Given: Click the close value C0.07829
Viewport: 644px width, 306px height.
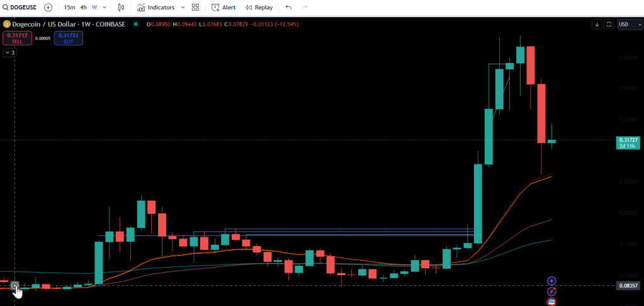Looking at the screenshot, I should click(235, 24).
